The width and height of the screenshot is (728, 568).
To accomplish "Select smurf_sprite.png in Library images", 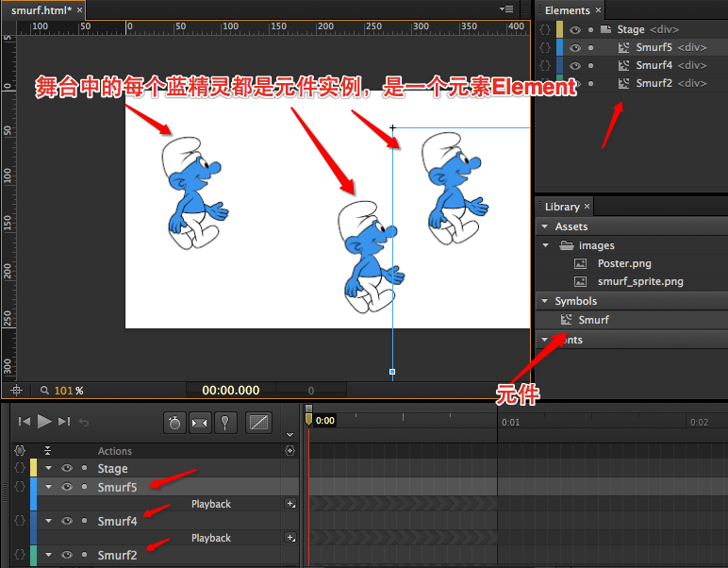I will (640, 281).
